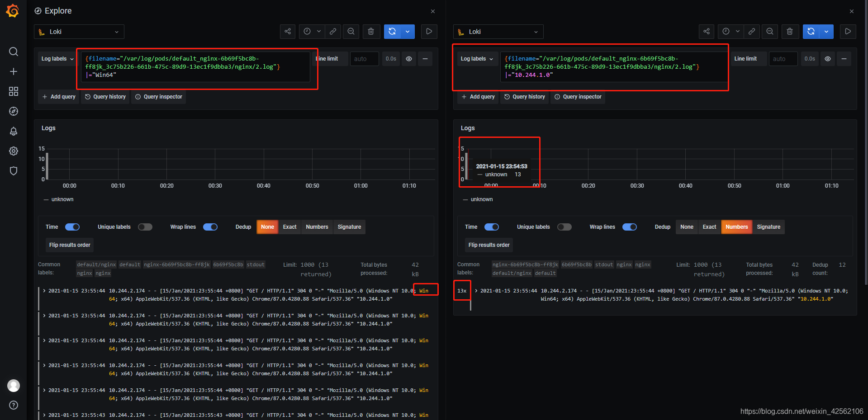Click Line limit auto field in left pane
Viewport: 868px width, 420px height.
364,59
